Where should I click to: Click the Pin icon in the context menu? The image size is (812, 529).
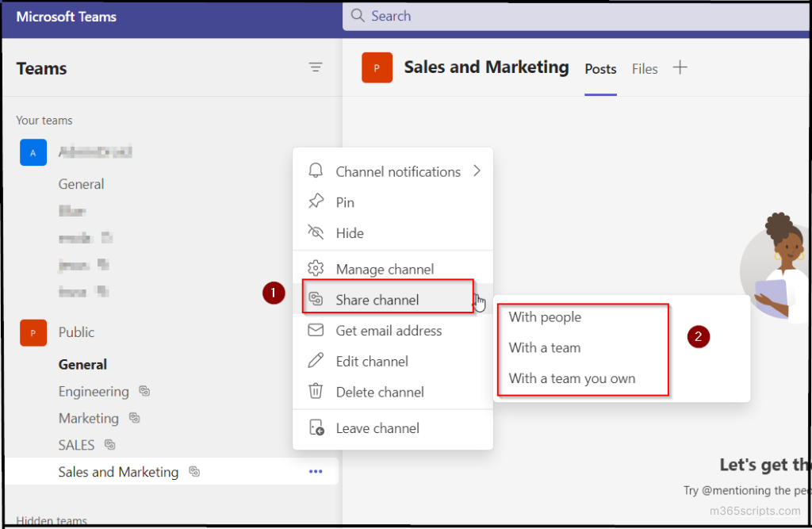coord(316,201)
